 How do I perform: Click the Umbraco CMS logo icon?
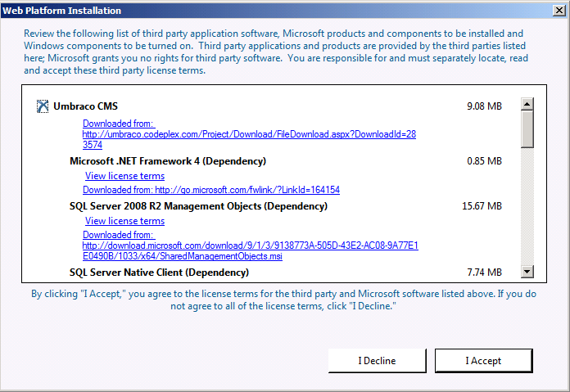coord(43,106)
